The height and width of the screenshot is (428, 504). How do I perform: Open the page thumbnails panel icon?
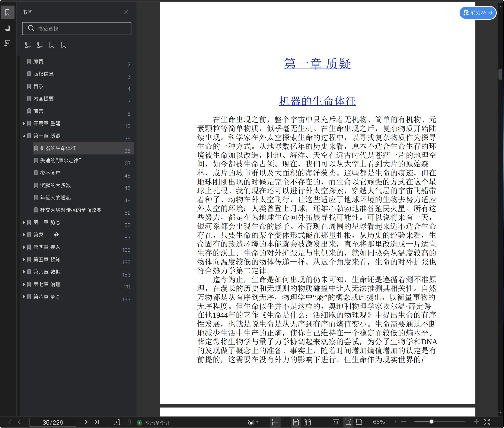7,28
